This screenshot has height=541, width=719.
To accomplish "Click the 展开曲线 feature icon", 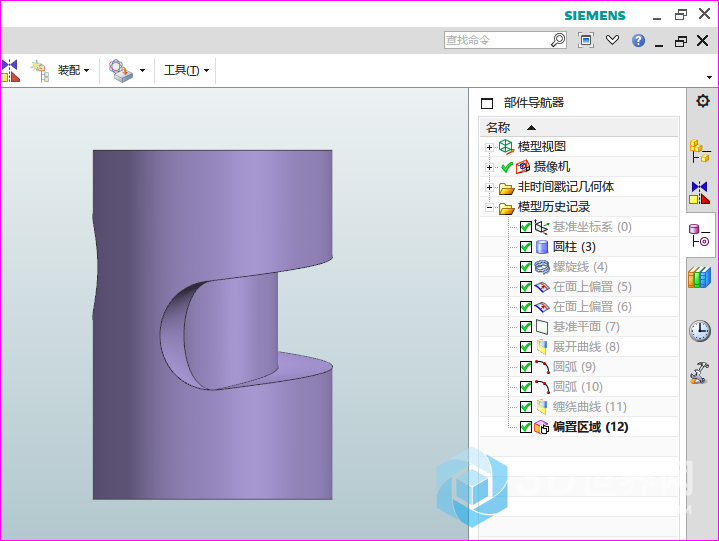I will point(542,347).
